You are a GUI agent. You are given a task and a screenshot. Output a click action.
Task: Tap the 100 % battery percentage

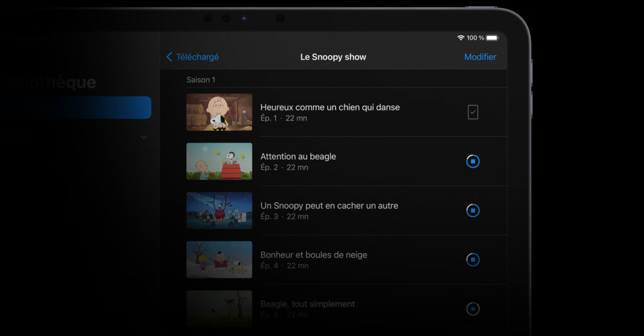click(475, 38)
